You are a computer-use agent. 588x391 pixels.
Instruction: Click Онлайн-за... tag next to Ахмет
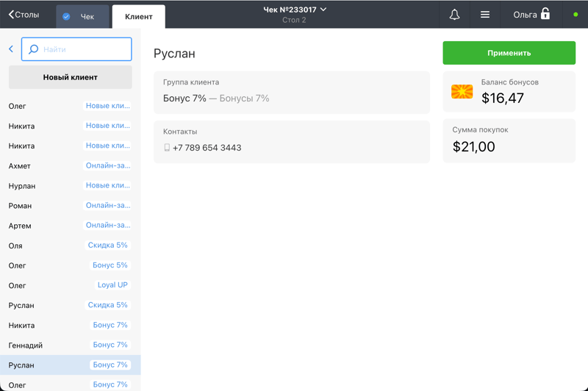click(x=107, y=165)
